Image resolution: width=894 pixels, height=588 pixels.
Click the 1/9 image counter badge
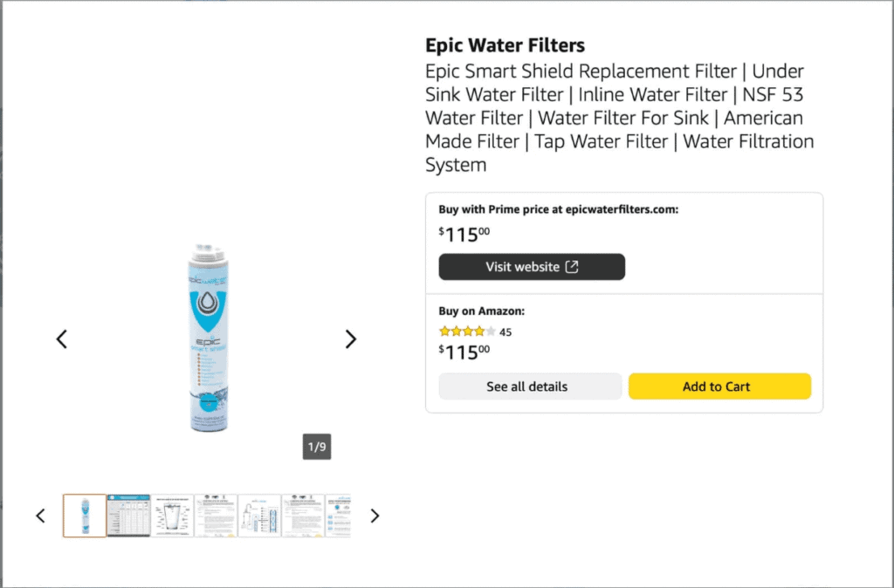click(317, 446)
